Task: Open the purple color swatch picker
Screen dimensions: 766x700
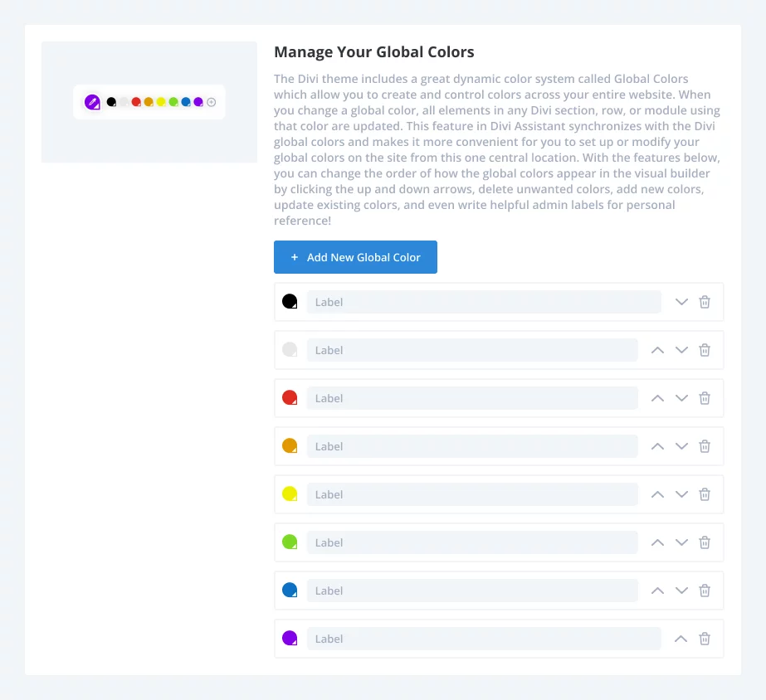Action: point(290,638)
